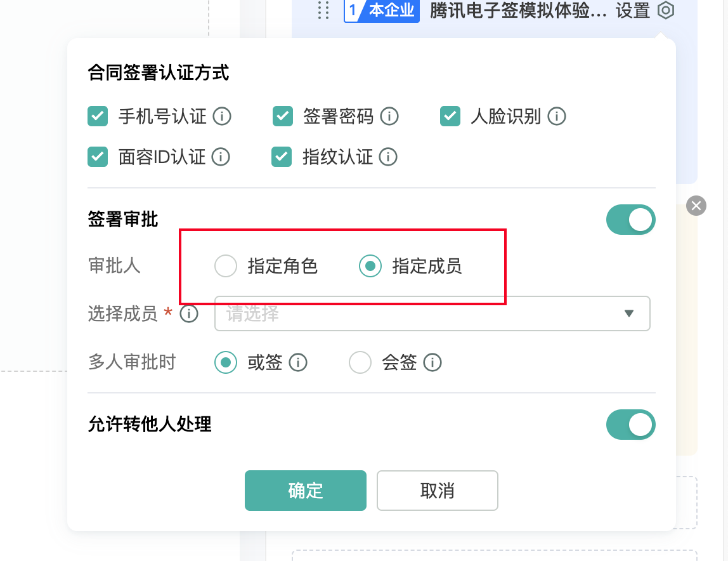
Task: Uncheck the 手机号认证 checkbox
Action: pos(98,116)
